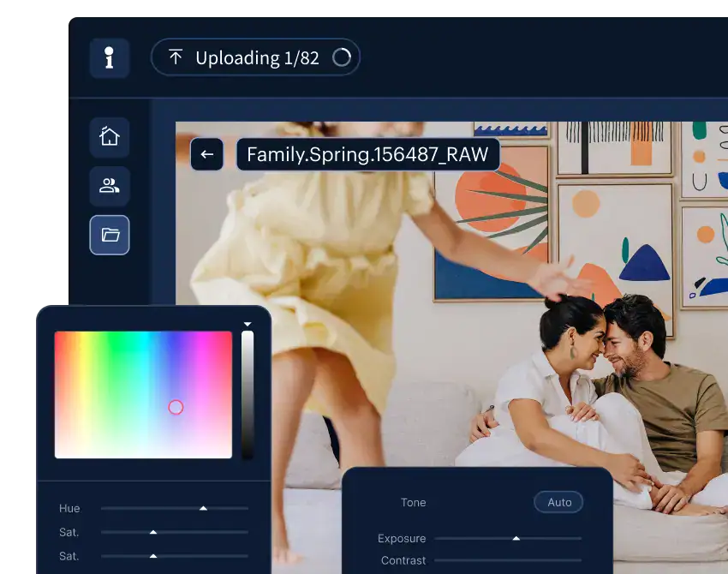This screenshot has height=574, width=728.
Task: Click the color picker circle marker
Action: pyautogui.click(x=176, y=407)
